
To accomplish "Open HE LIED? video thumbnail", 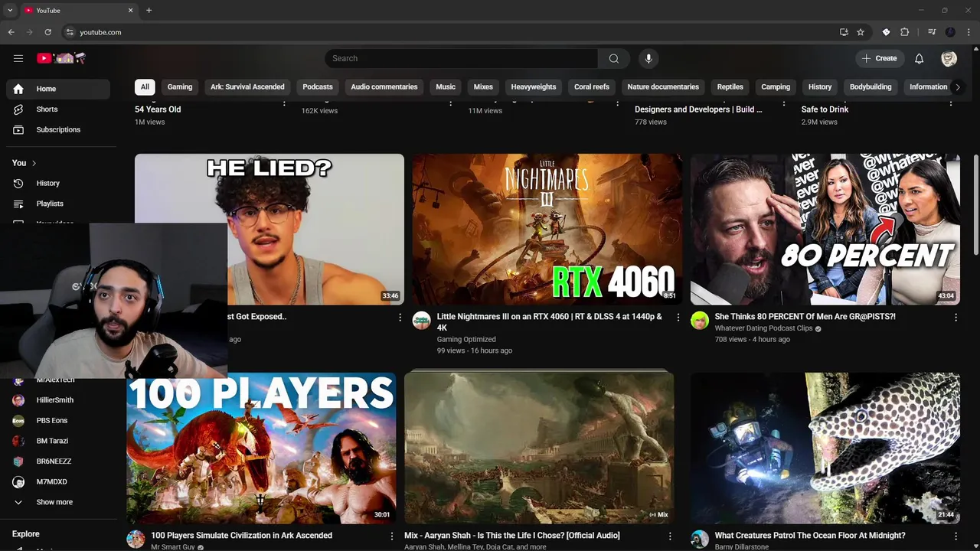I will [269, 230].
